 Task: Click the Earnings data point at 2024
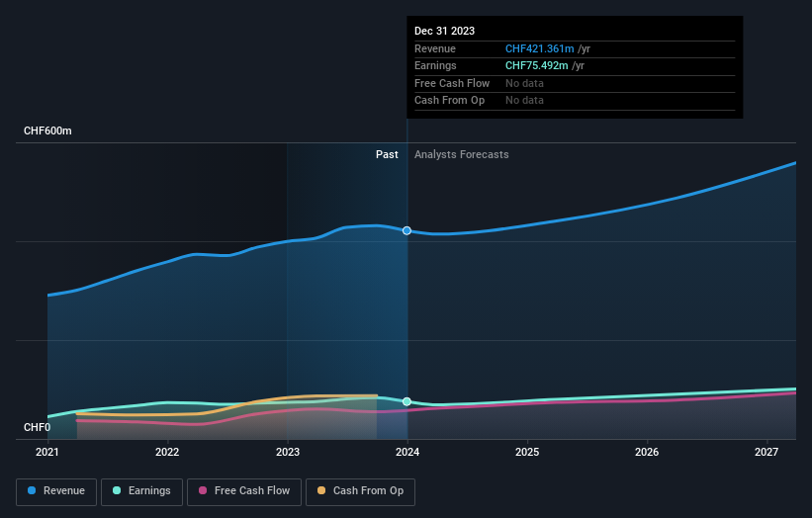click(407, 401)
